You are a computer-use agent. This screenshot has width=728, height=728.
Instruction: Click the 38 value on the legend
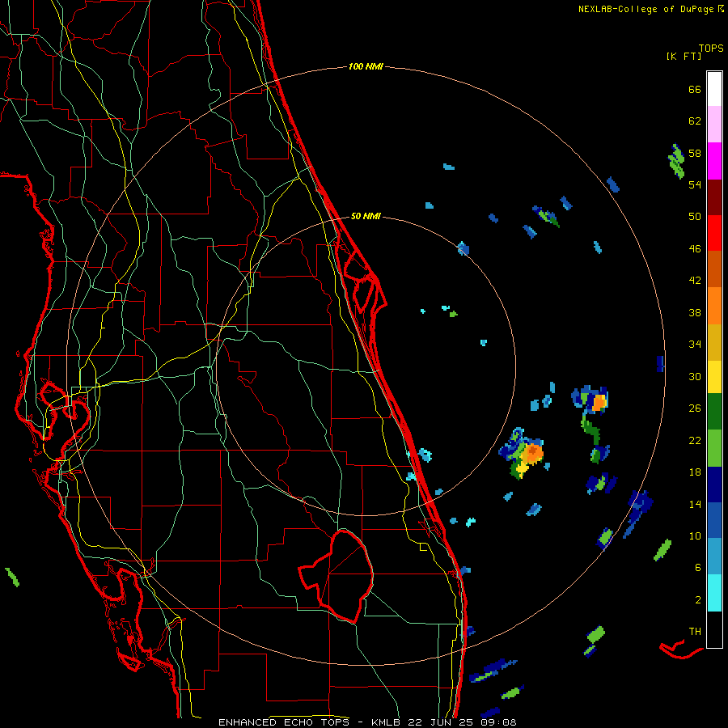pos(695,312)
